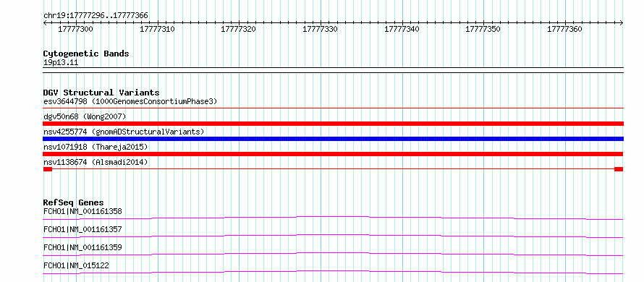Select the RefSeq Genes track title
Viewport: 644px width, 282px height.
(x=74, y=202)
